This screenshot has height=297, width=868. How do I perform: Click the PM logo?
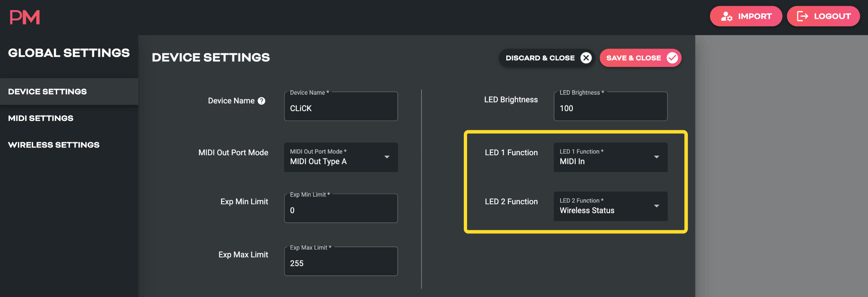coord(24,17)
